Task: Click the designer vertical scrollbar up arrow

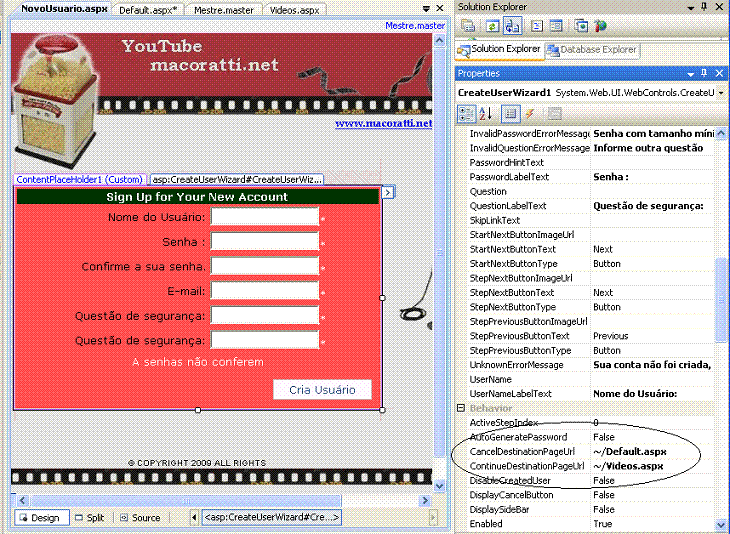Action: point(439,40)
